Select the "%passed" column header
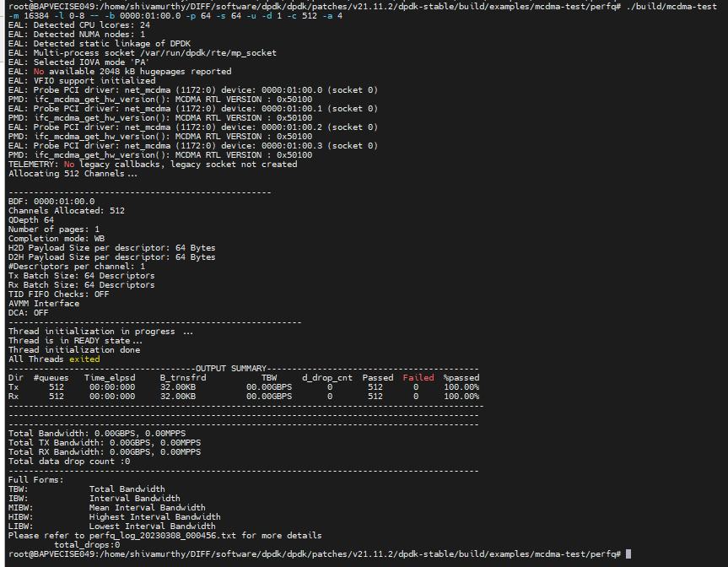Image resolution: width=728 pixels, height=567 pixels. [461, 378]
